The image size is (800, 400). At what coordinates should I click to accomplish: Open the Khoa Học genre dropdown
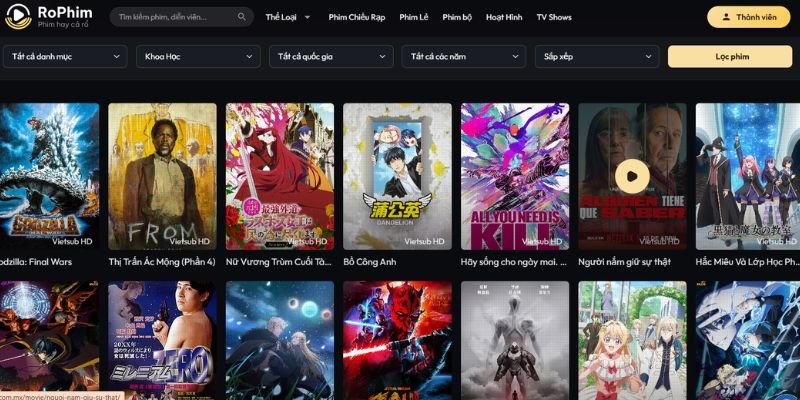[198, 57]
